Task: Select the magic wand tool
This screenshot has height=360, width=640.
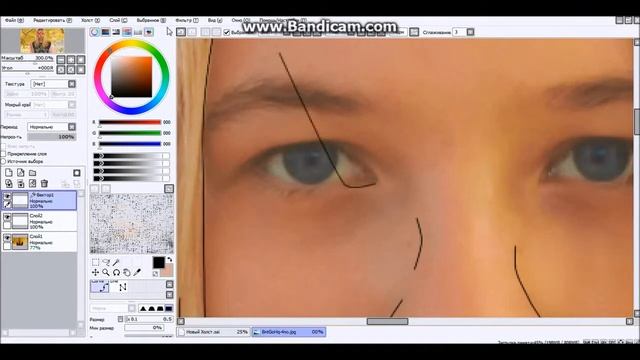Action: [116, 262]
